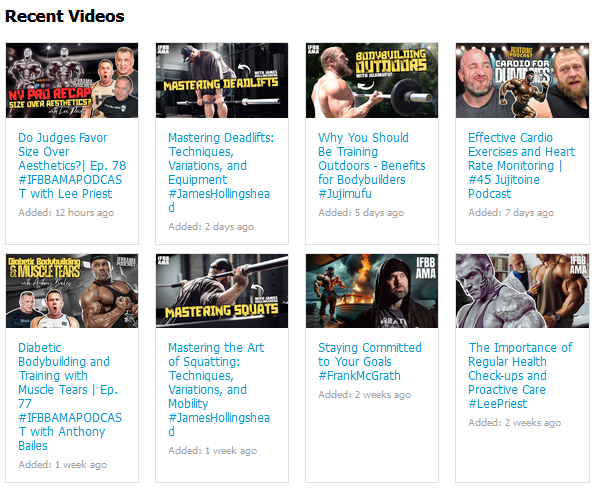The image size is (596, 491).
Task: Select the Diabetic Bodybuilding & Muscle Tears thumbnail
Action: 72,291
